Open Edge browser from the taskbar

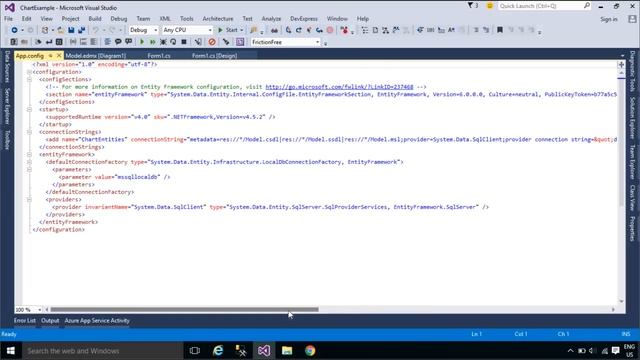click(x=218, y=351)
